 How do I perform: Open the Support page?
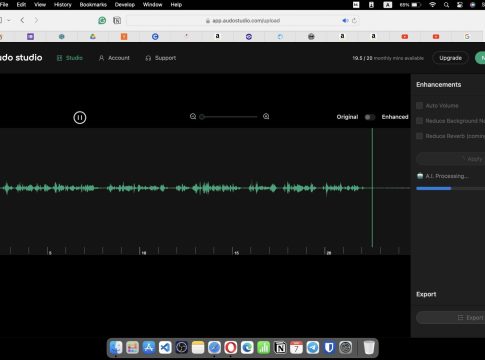coord(161,58)
